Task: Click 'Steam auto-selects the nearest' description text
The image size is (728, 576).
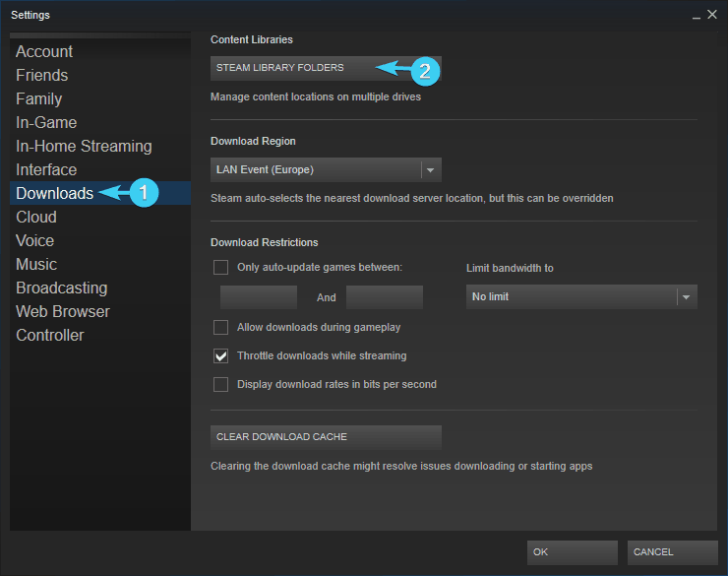Action: coord(412,198)
